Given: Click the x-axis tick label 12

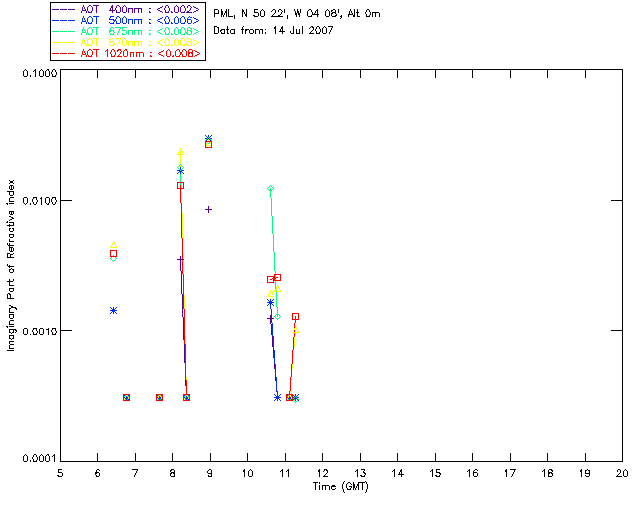Looking at the screenshot, I should (x=322, y=473).
